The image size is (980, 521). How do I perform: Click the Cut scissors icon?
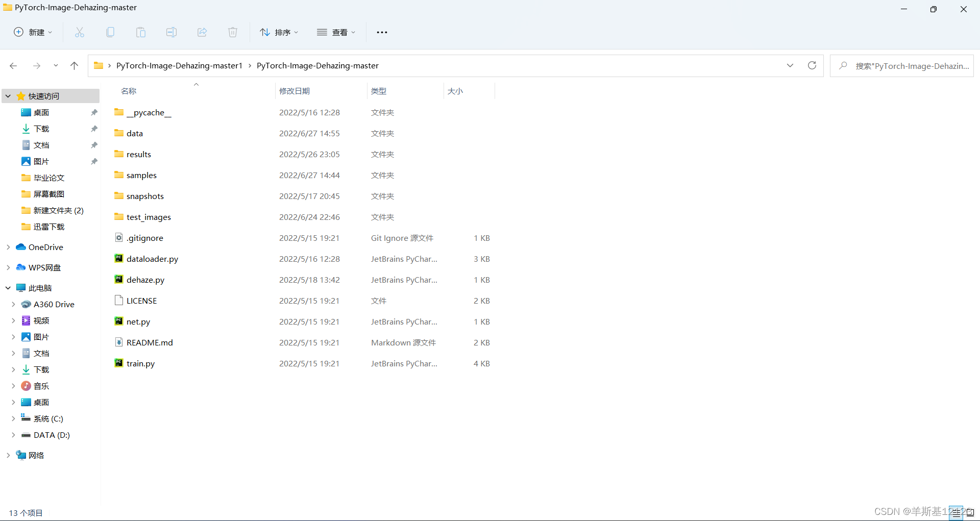click(80, 32)
